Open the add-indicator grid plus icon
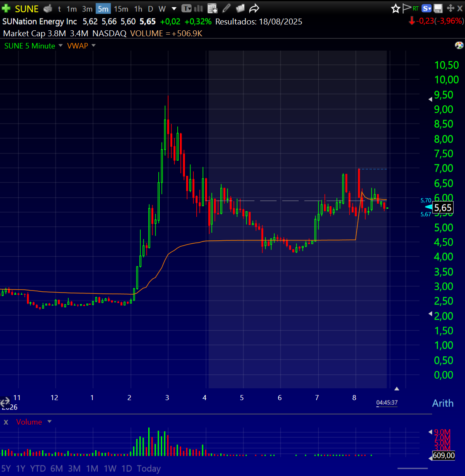The height and width of the screenshot is (476, 465). [x=212, y=8]
